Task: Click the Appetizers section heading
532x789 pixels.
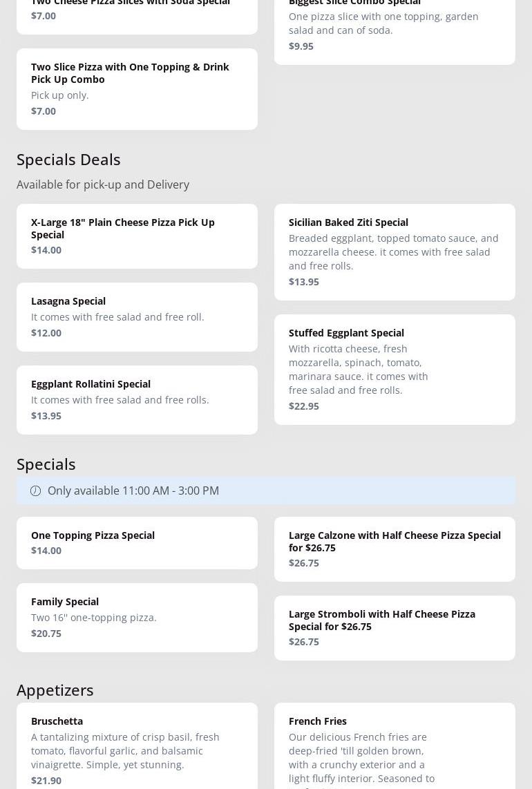Action: pyautogui.click(x=55, y=690)
